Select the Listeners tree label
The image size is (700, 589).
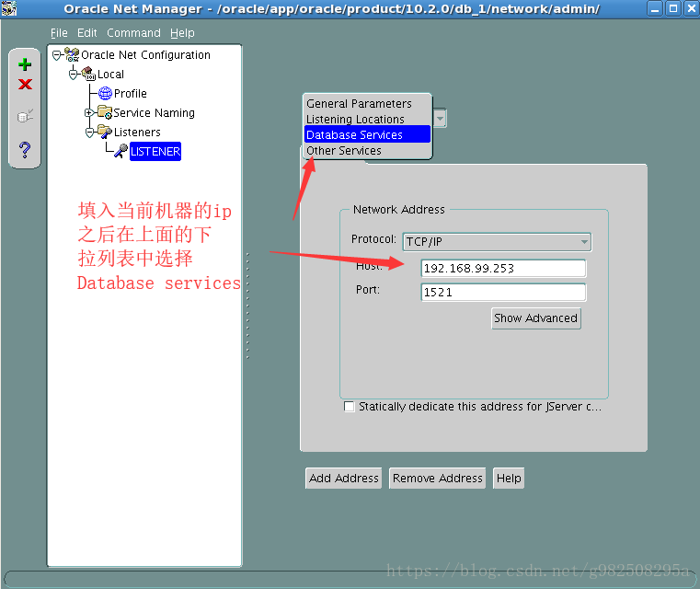[137, 133]
